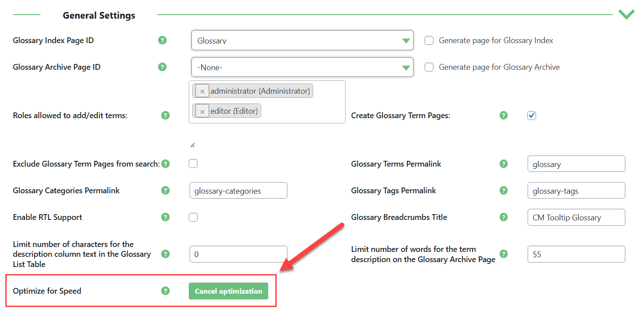
Task: Show help for Glossary Tags Permalink
Action: (x=504, y=191)
